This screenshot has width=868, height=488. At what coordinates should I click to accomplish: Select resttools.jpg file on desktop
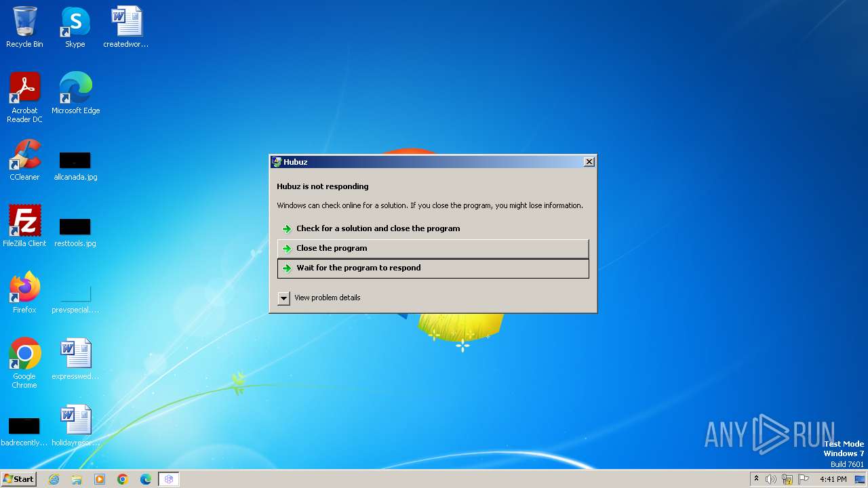click(x=75, y=232)
